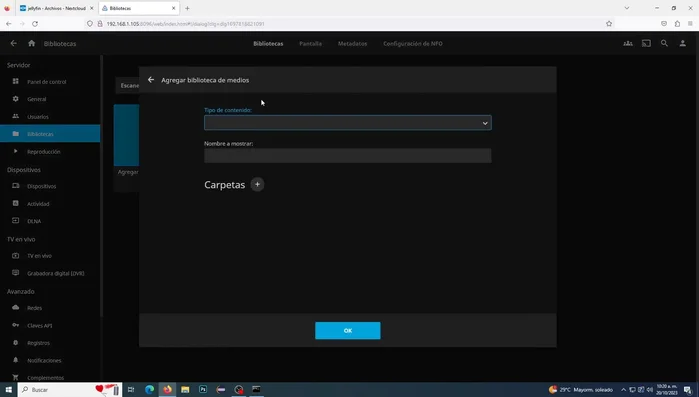Open the user profile icon in header
699x397 pixels.
[x=683, y=43]
